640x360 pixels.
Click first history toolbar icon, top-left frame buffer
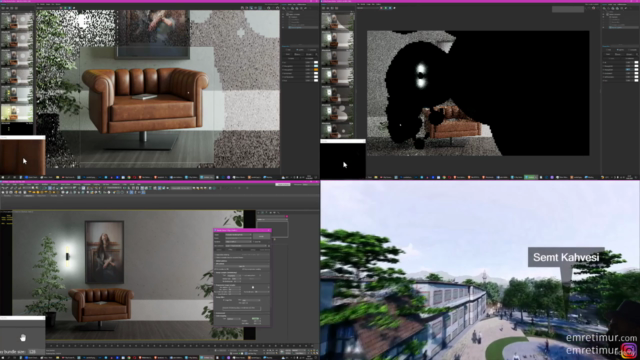click(x=3, y=8)
